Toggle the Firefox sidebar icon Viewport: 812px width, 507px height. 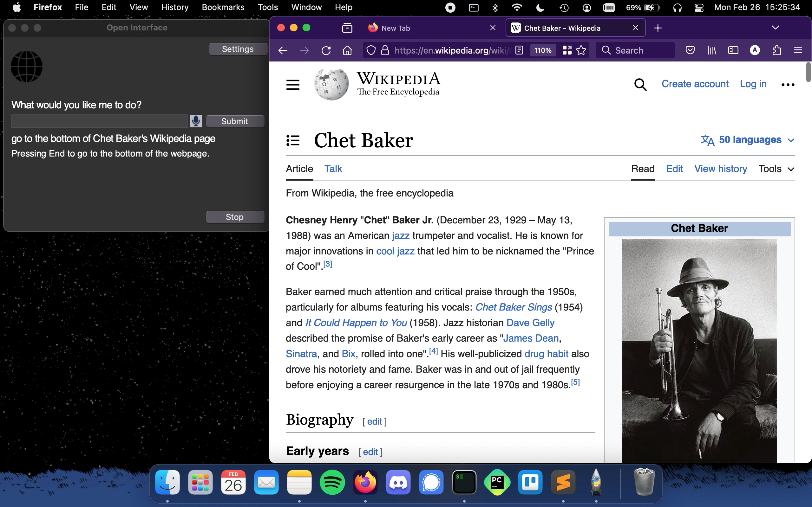[x=733, y=50]
